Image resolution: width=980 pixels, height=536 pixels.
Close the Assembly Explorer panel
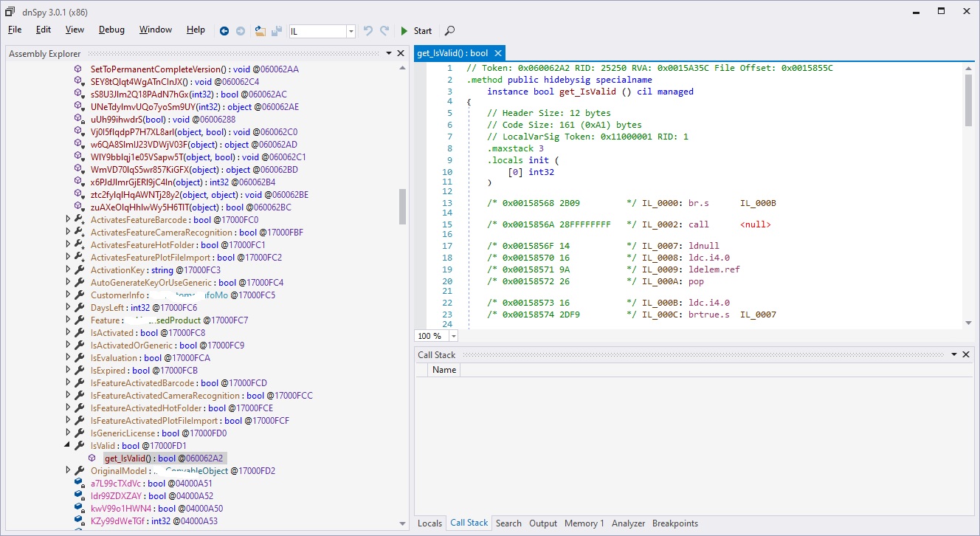click(x=401, y=53)
